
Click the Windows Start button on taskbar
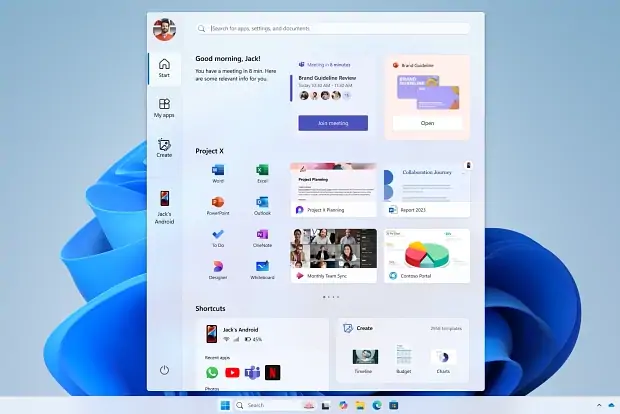225,405
